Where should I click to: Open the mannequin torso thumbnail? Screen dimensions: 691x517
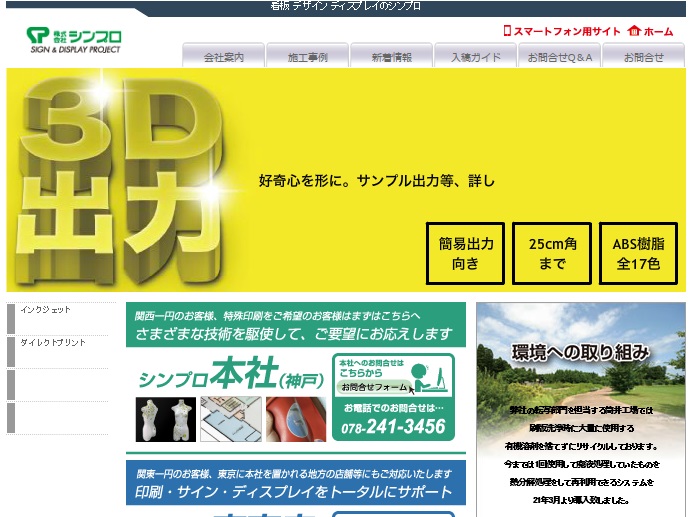(x=166, y=419)
